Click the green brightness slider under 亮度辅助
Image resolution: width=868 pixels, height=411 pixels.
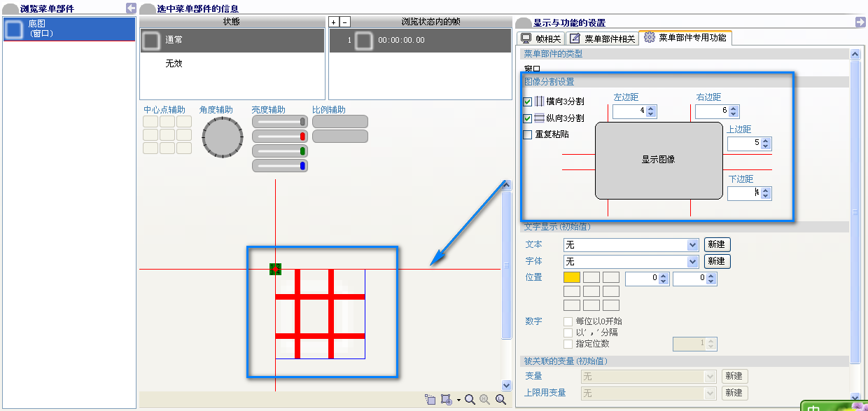280,151
